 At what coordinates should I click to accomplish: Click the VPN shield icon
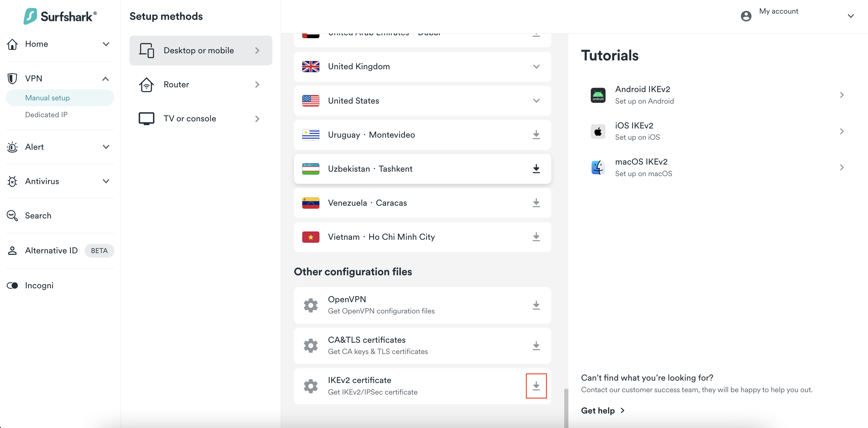pyautogui.click(x=12, y=78)
